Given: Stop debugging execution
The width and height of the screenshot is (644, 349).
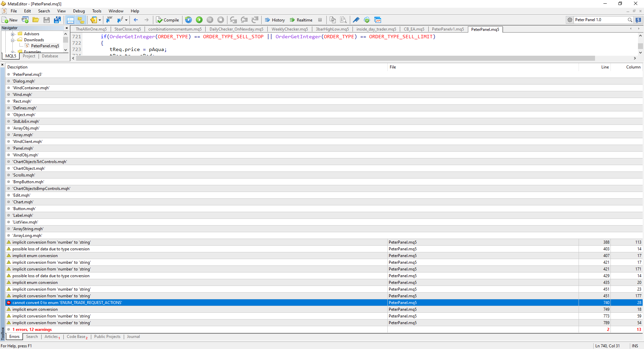Looking at the screenshot, I should 220,20.
